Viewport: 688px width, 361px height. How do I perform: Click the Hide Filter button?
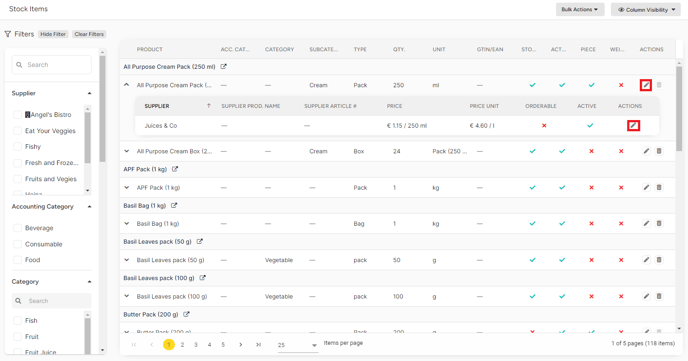[53, 34]
